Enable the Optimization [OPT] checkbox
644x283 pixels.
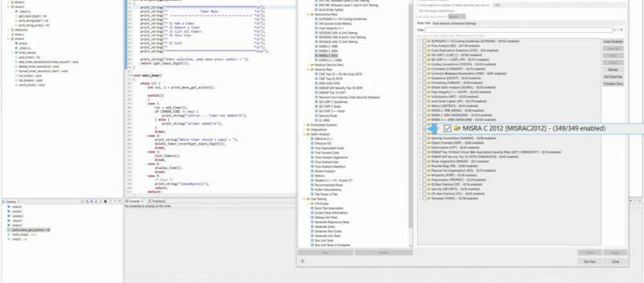[x=424, y=148]
